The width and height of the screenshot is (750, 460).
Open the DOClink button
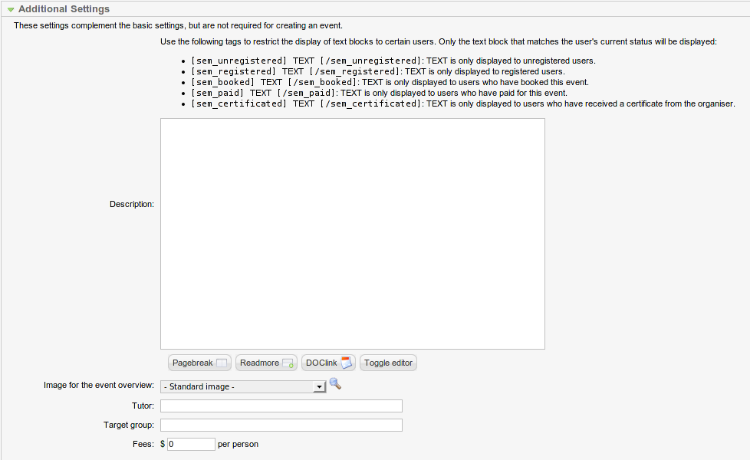pyautogui.click(x=329, y=363)
